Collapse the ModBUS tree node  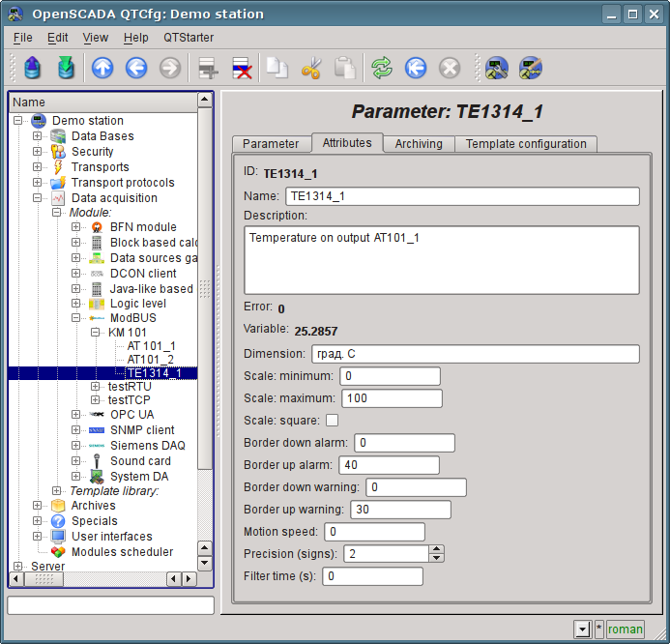click(76, 318)
